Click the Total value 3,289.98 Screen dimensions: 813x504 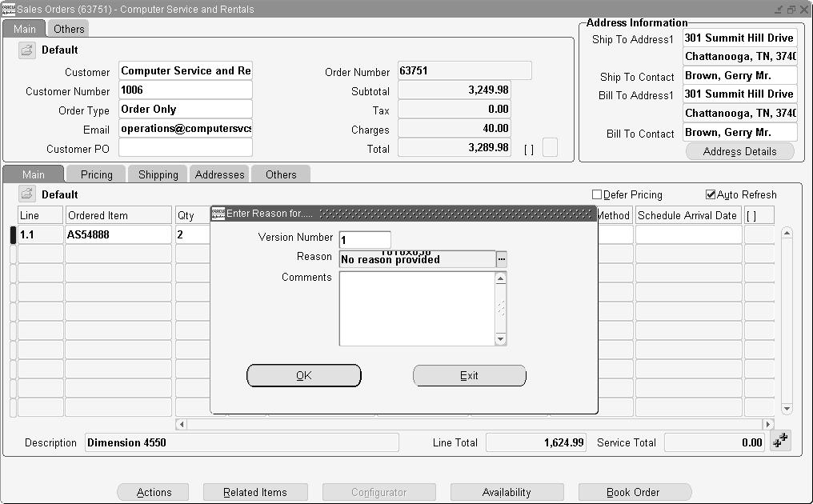tap(455, 148)
